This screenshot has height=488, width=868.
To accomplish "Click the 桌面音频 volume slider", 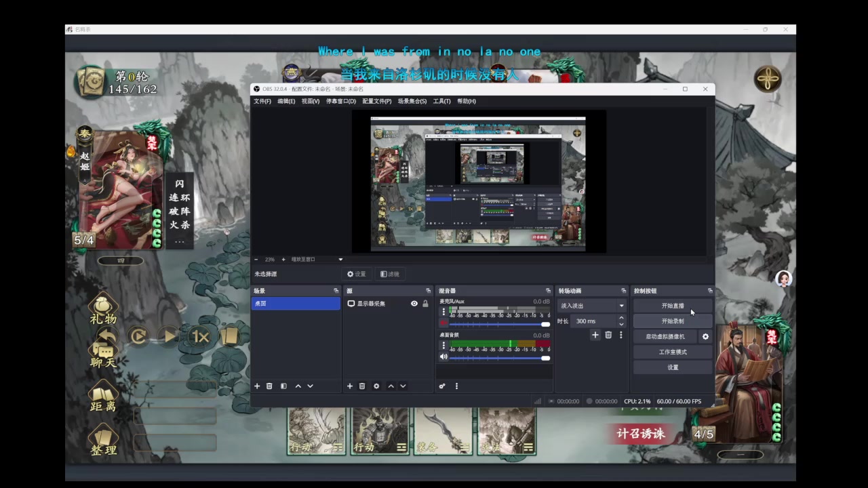I will coord(498,358).
